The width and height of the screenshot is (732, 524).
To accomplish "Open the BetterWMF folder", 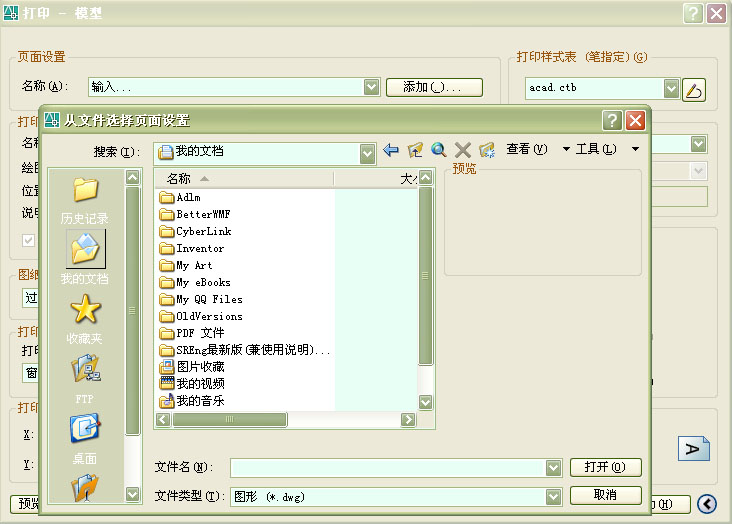I will coord(195,214).
